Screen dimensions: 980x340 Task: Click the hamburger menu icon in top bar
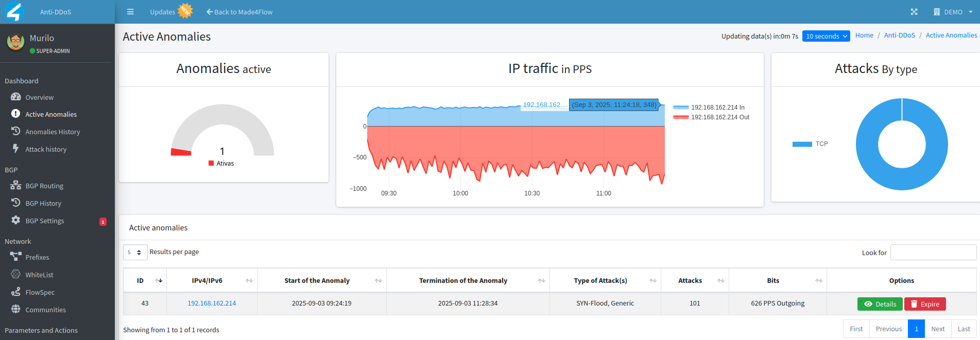point(130,12)
